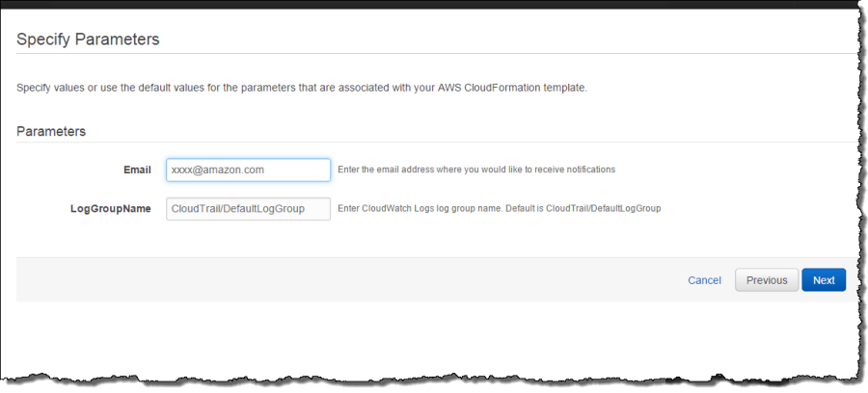Click the xxxx@amazon.com text in Email
The image size is (868, 393).
click(x=218, y=170)
